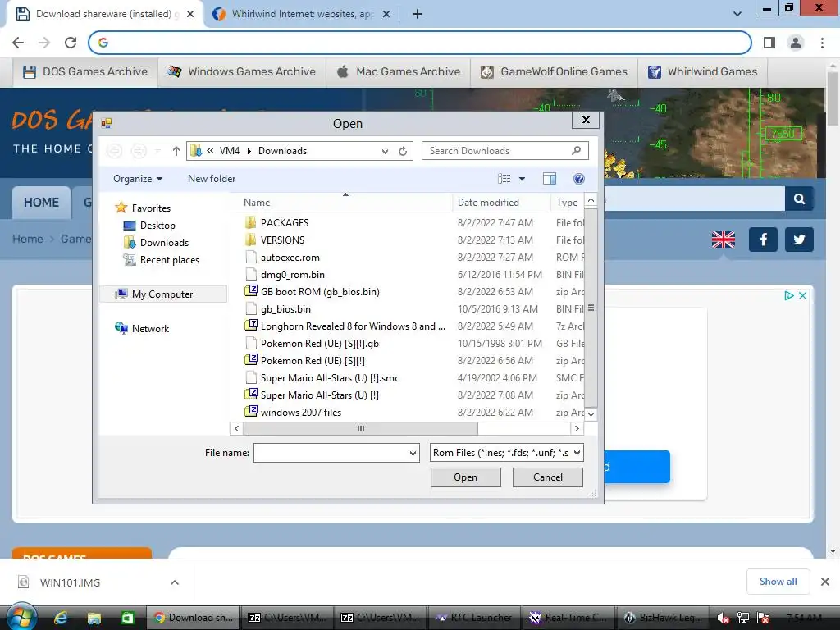Click the AdChoices triangle icon
This screenshot has width=840, height=630.
coord(789,295)
